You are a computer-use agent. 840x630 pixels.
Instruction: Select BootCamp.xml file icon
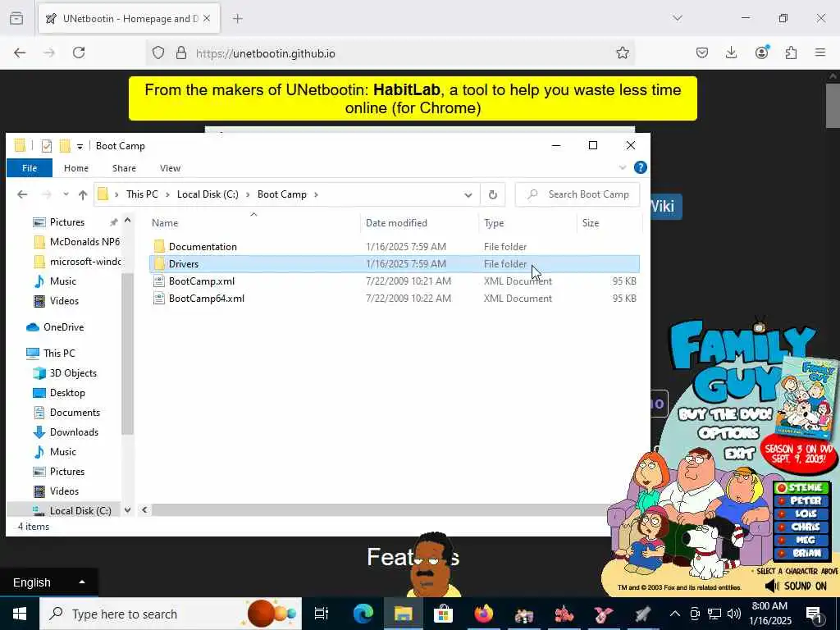click(x=158, y=281)
